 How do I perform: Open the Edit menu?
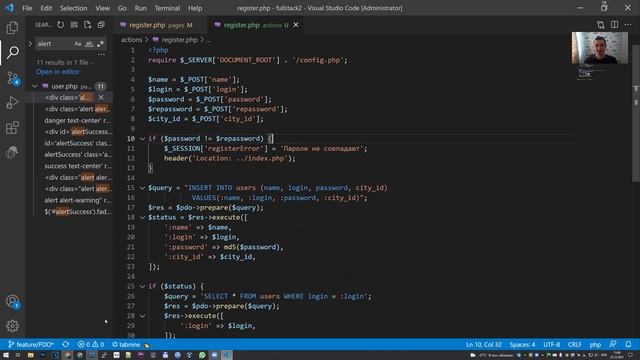46,8
